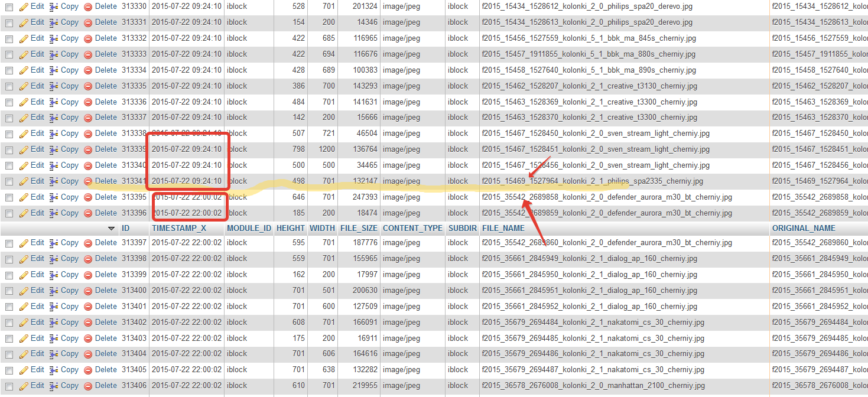Click the Copy link for row 313337
This screenshot has height=397, width=868.
(70, 118)
